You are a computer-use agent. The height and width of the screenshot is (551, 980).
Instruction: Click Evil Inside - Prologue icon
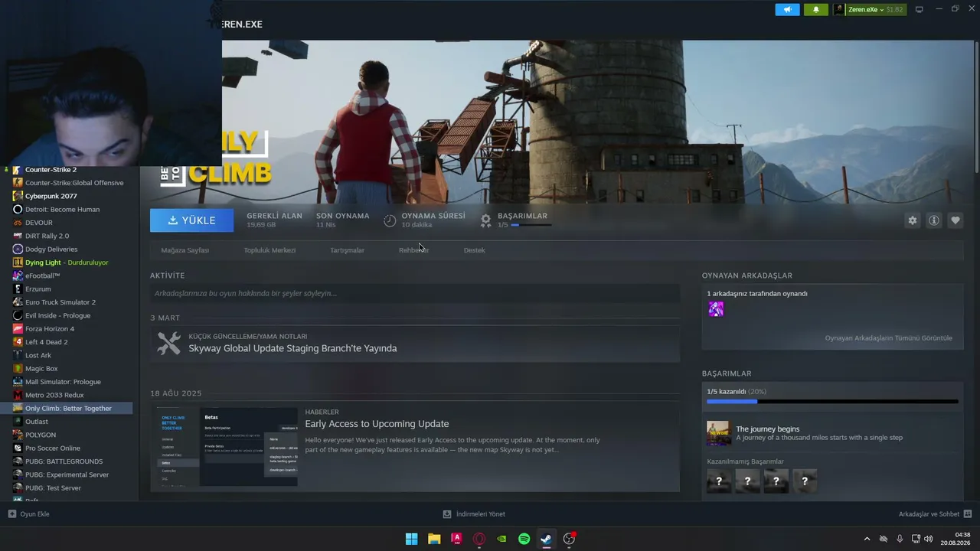click(18, 315)
